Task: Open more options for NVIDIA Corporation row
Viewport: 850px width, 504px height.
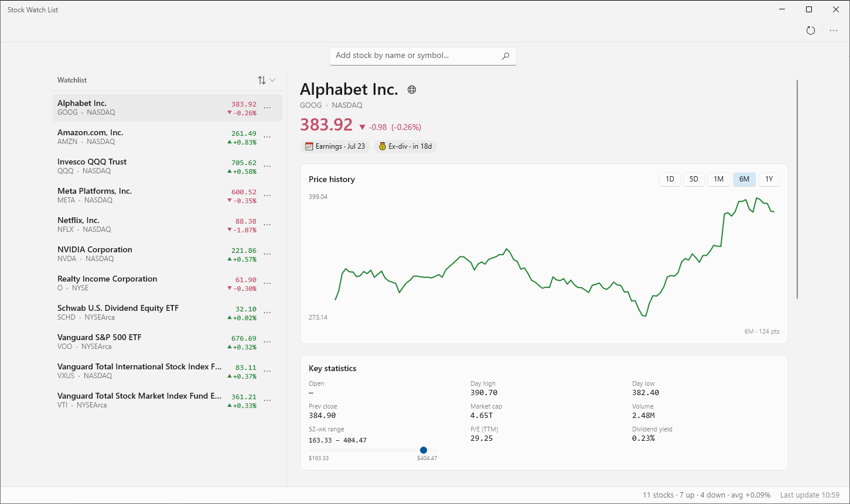Action: tap(267, 254)
